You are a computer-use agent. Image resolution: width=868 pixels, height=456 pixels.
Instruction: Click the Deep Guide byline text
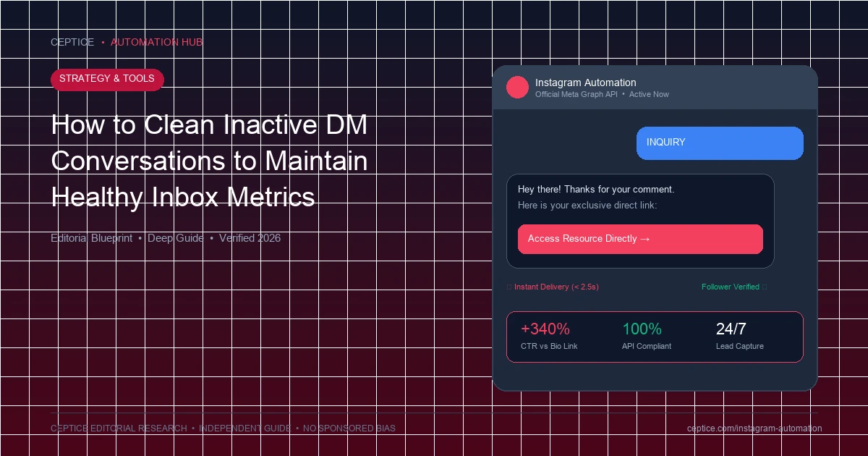174,238
